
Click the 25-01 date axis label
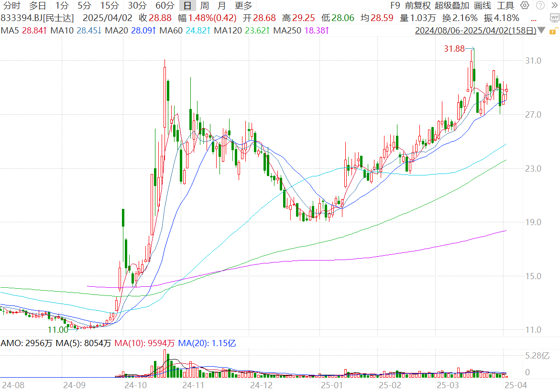tap(332, 385)
